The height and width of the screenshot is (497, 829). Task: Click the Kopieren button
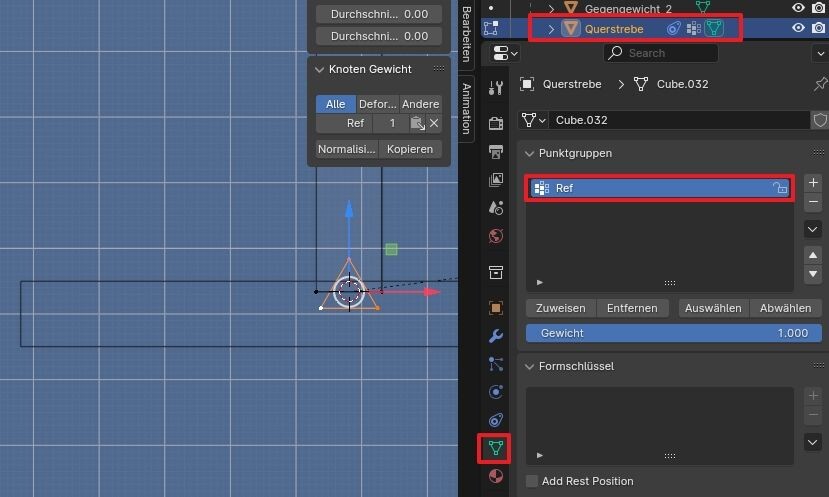click(410, 149)
